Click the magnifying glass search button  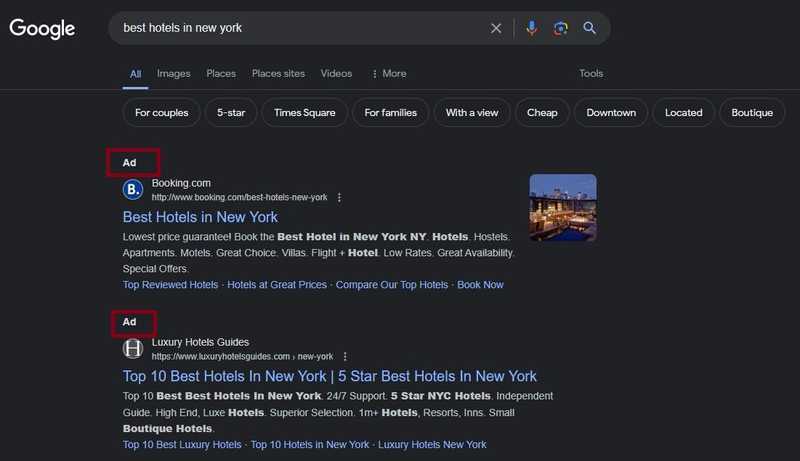coord(590,28)
